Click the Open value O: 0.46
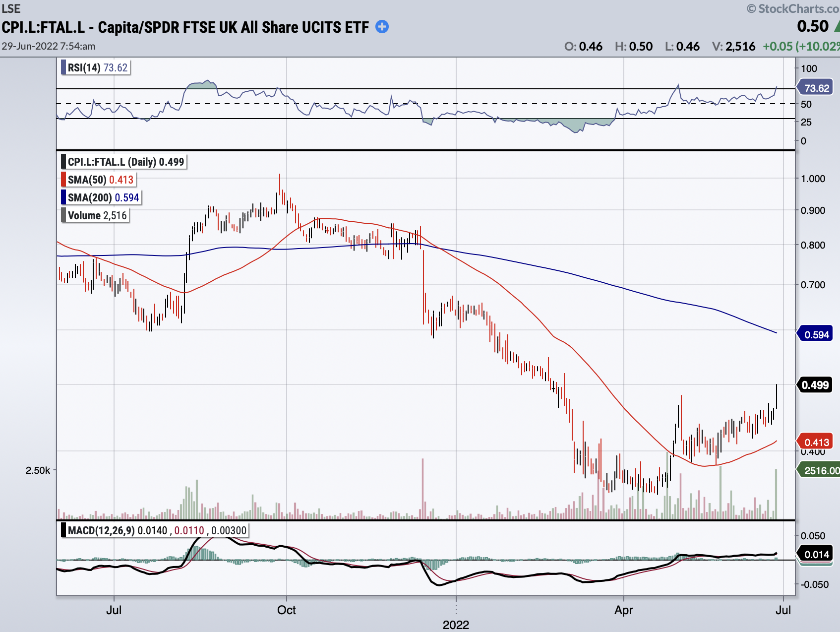This screenshot has width=840, height=632. click(583, 47)
